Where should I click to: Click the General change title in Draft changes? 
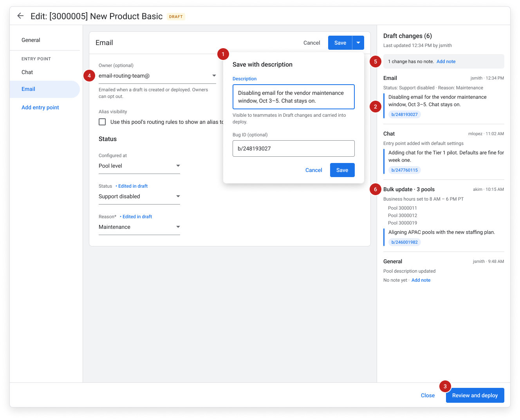tap(393, 261)
